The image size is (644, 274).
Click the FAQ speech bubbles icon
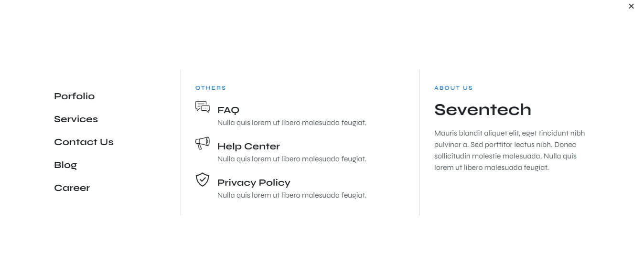[203, 107]
